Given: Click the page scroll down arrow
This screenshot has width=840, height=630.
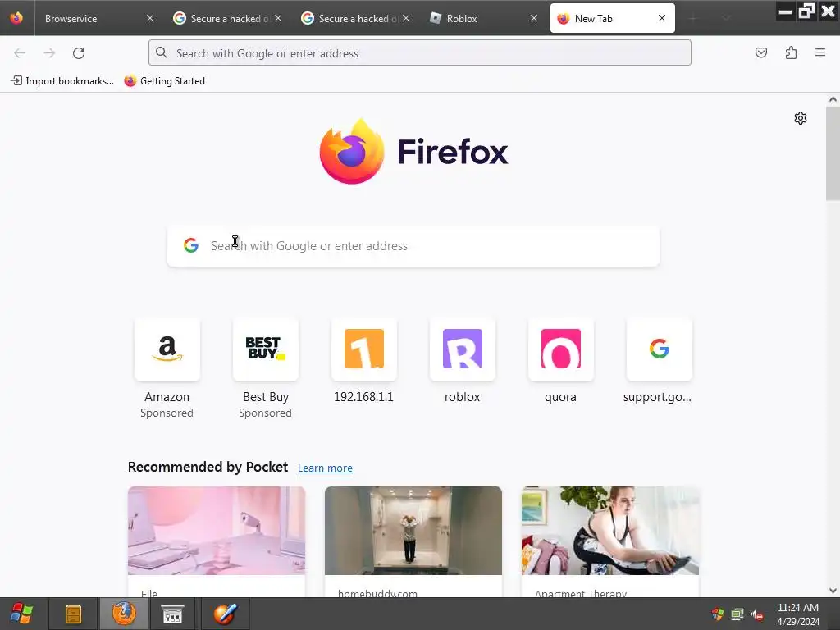Looking at the screenshot, I should point(833,591).
